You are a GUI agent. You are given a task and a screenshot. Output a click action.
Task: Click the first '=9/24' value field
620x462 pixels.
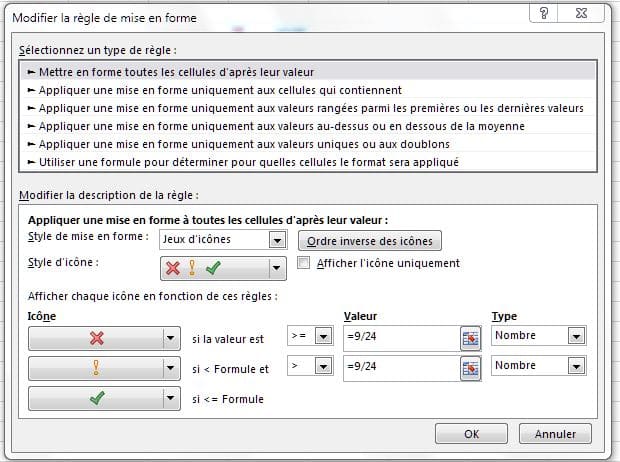point(399,338)
